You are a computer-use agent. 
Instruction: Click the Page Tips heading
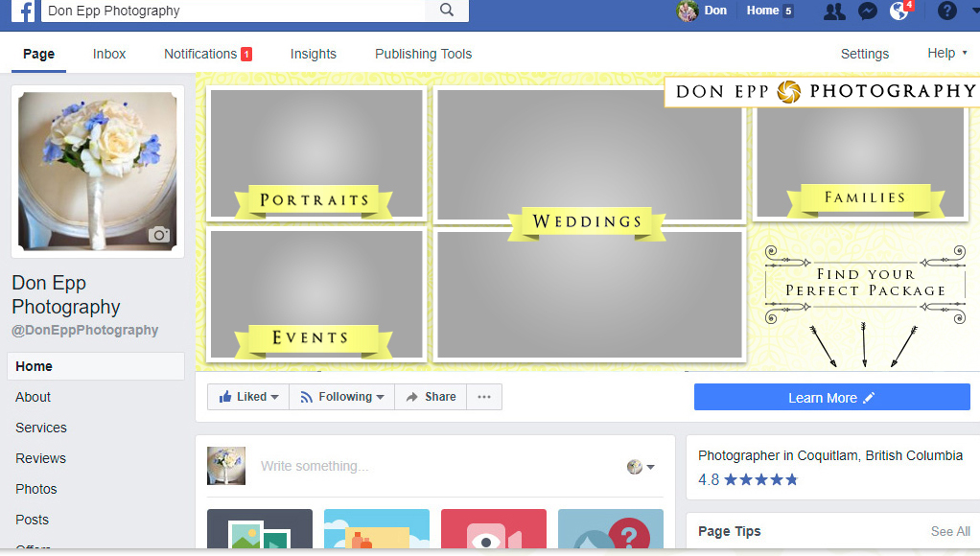click(730, 531)
